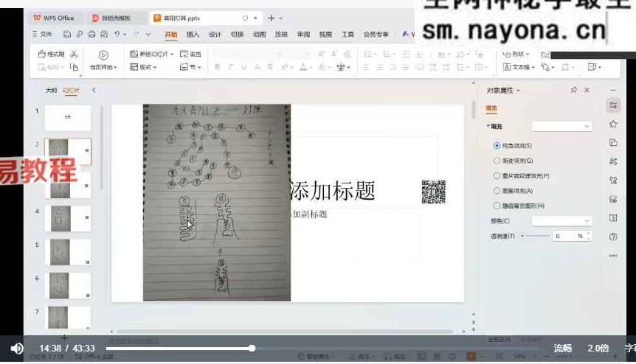Switch to the 插入 (Insert) ribbon tab
The width and height of the screenshot is (636, 364).
point(193,35)
